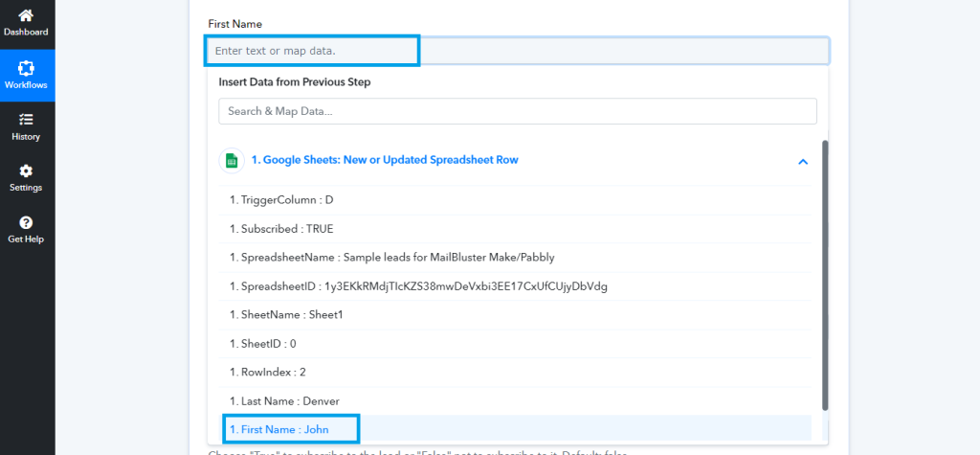Select SheetName : Sheet1 option
980x455 pixels.
coord(285,314)
